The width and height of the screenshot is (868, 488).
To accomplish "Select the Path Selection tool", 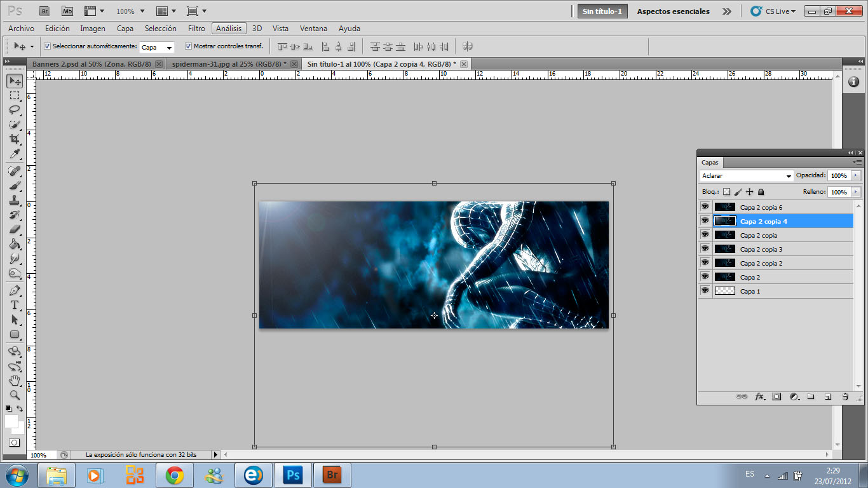I will click(x=15, y=320).
